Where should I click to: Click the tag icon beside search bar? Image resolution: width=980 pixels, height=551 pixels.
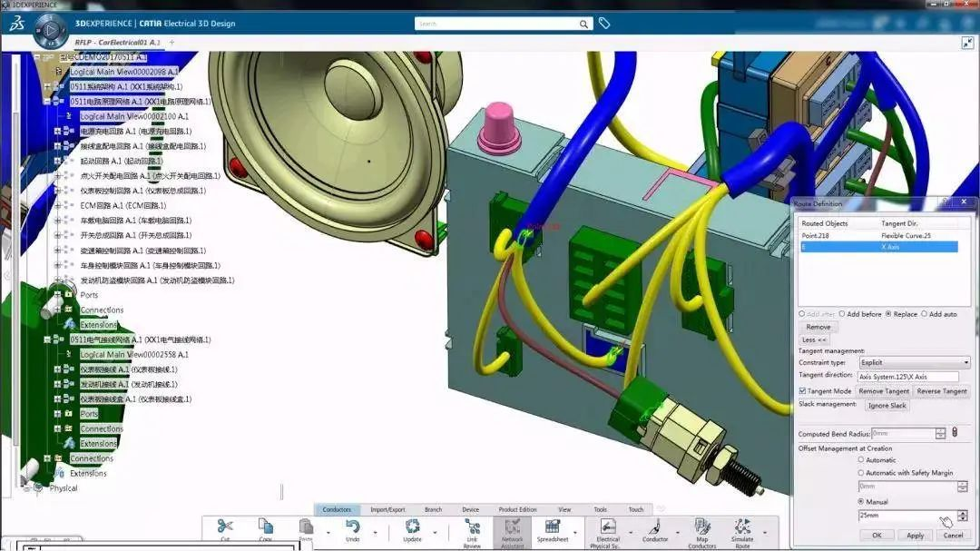(x=604, y=24)
